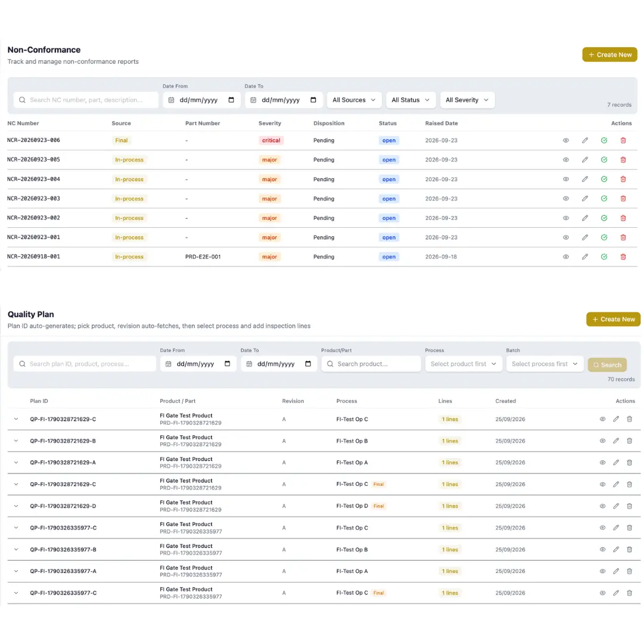
Task: Click the Search product field
Action: (x=371, y=364)
